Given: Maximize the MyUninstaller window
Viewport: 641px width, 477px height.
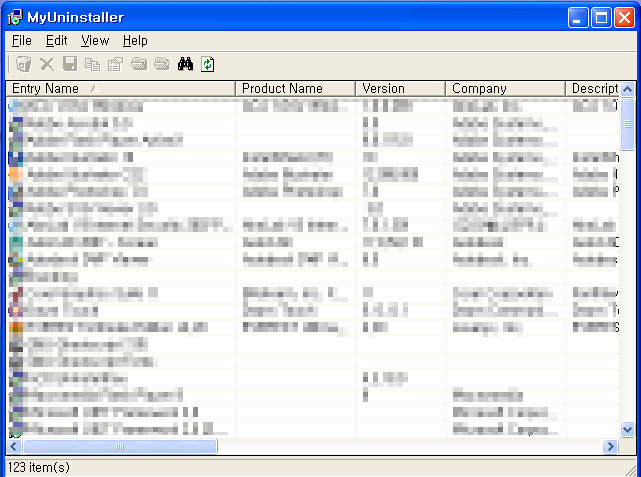Looking at the screenshot, I should click(601, 18).
